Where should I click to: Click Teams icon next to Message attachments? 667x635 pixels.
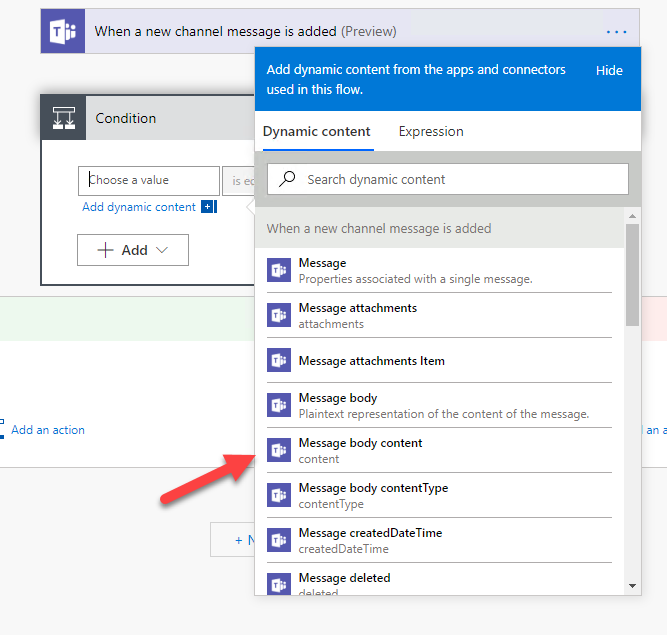pyautogui.click(x=279, y=315)
